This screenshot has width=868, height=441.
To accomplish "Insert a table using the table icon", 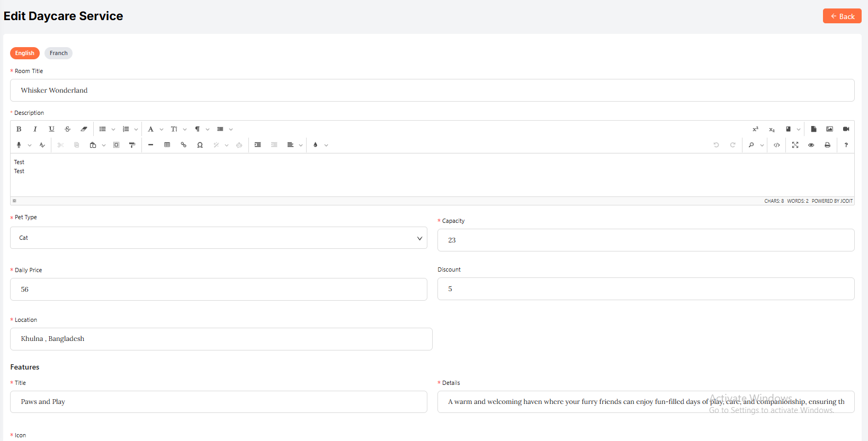I will [167, 145].
